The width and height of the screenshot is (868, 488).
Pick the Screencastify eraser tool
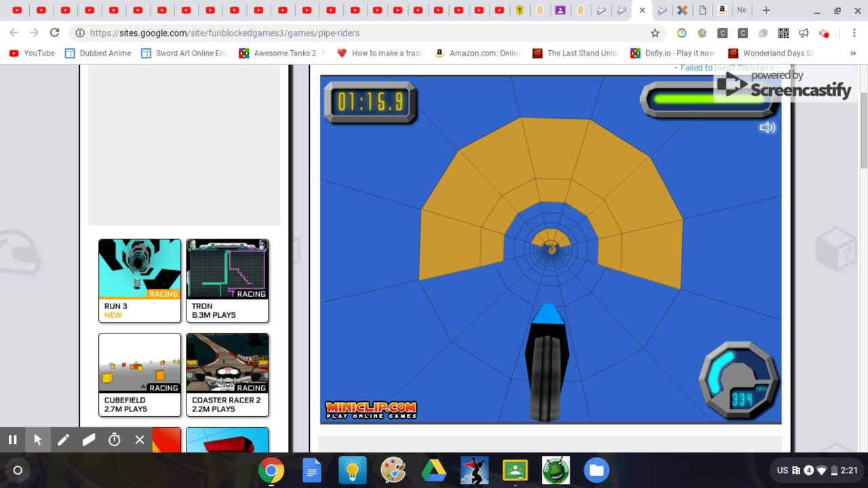[x=89, y=440]
